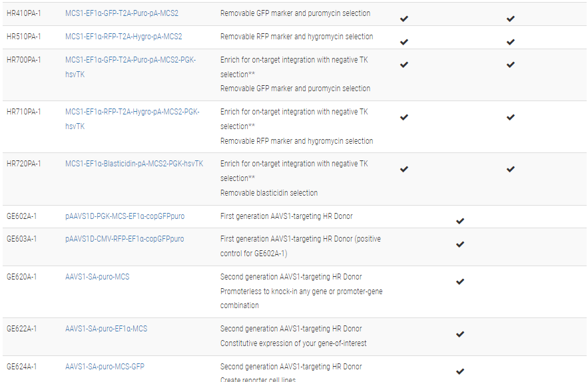Click the checkmark in the GE603A-1 row
588x382 pixels.
tap(459, 244)
